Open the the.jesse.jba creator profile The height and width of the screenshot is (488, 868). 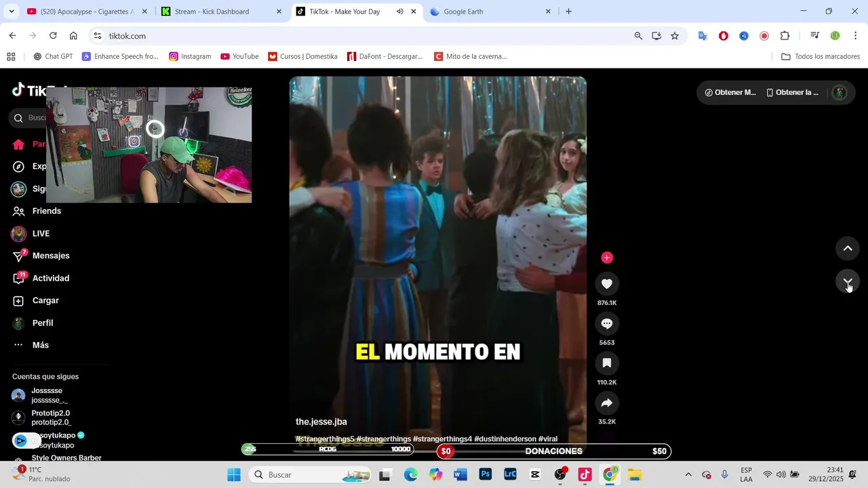click(321, 422)
